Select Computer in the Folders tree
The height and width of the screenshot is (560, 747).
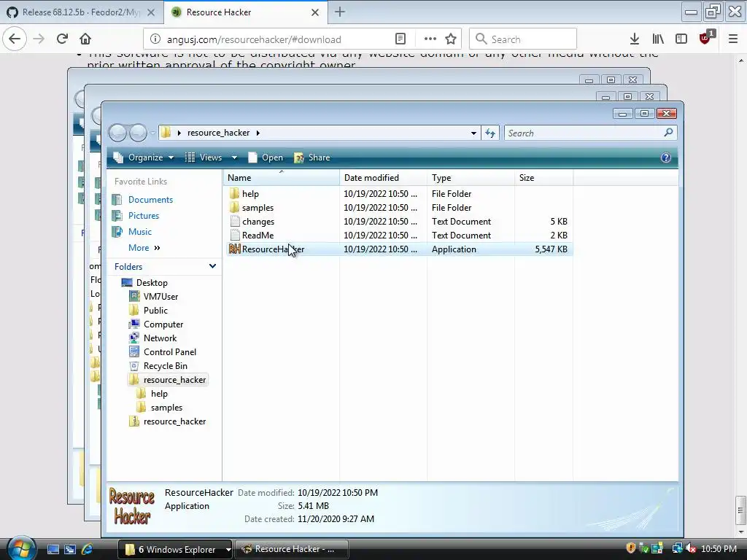pyautogui.click(x=163, y=324)
